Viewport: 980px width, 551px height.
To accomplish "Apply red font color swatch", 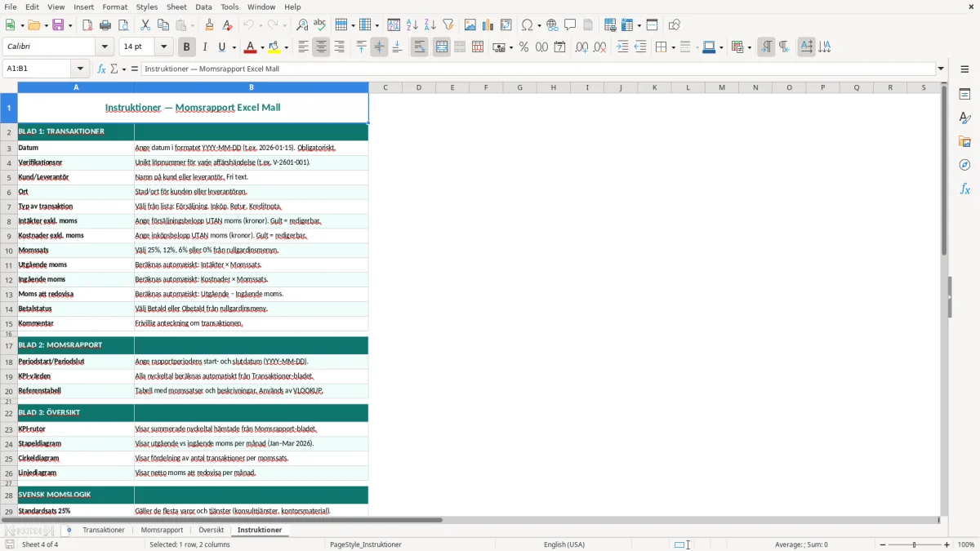I will pyautogui.click(x=252, y=47).
